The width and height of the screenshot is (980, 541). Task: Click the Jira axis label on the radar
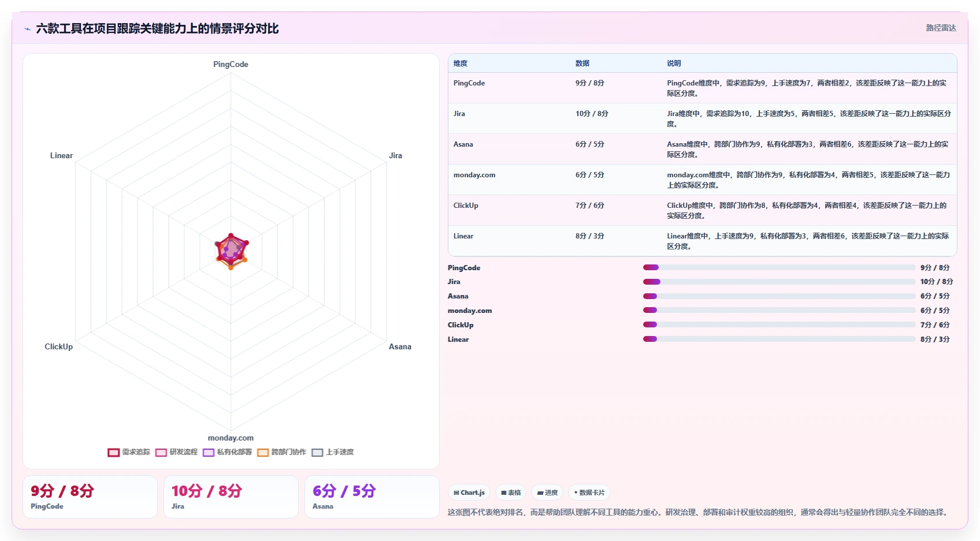point(395,155)
